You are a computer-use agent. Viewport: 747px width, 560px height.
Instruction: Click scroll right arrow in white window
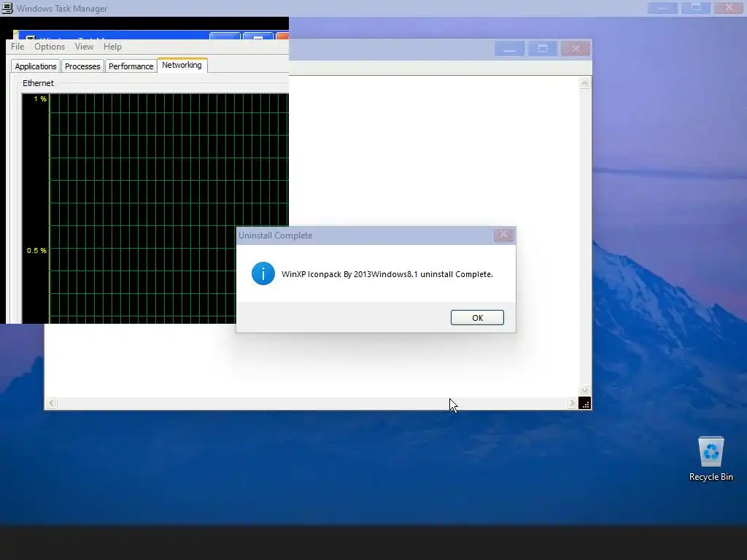[572, 403]
